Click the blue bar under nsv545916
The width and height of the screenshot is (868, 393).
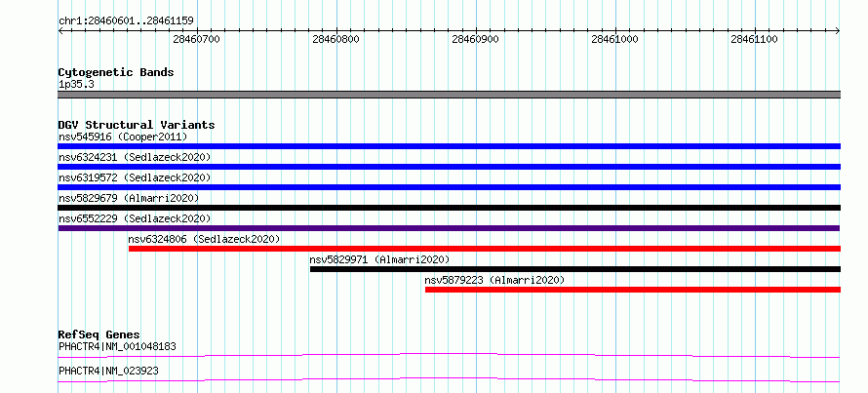(450, 146)
